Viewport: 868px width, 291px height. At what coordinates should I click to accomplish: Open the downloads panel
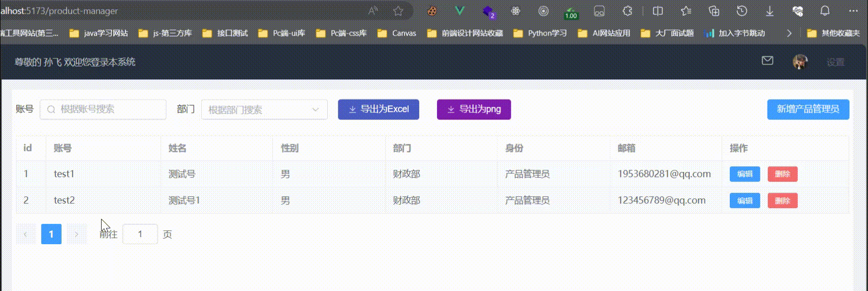click(770, 11)
